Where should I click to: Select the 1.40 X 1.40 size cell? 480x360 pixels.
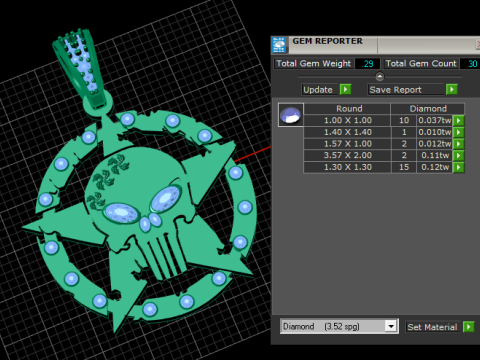pyautogui.click(x=347, y=132)
